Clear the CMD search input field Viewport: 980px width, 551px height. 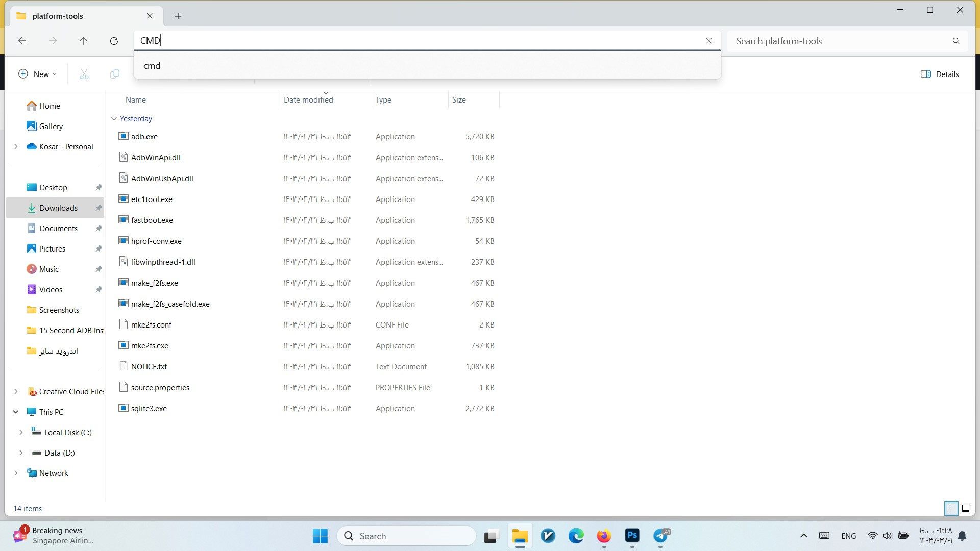(x=709, y=40)
